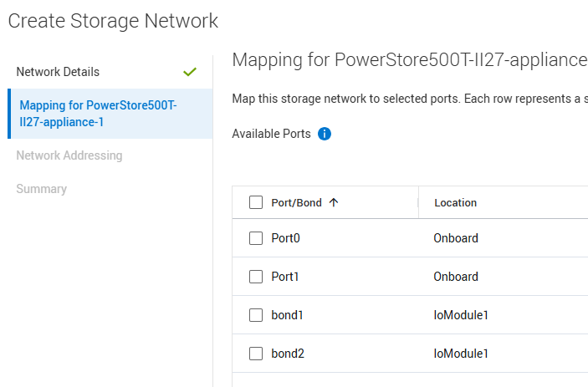Click the Port/Bond column header
This screenshot has height=387, width=588.
coord(296,202)
